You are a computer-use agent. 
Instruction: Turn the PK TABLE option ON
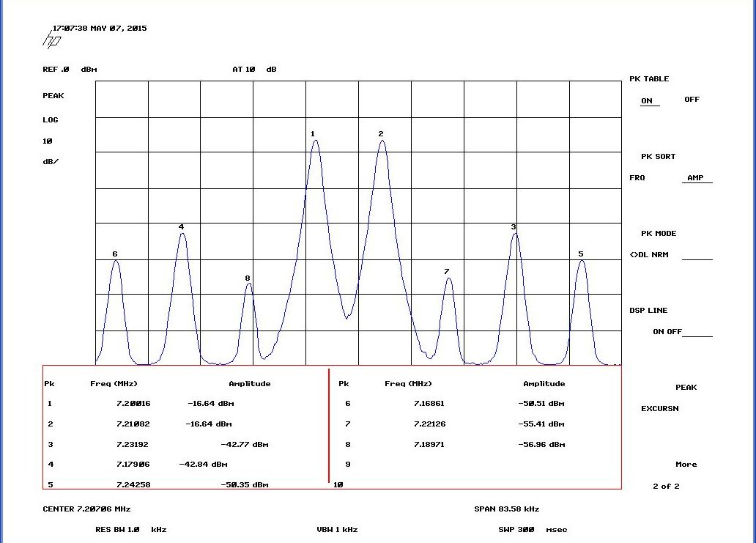[647, 100]
